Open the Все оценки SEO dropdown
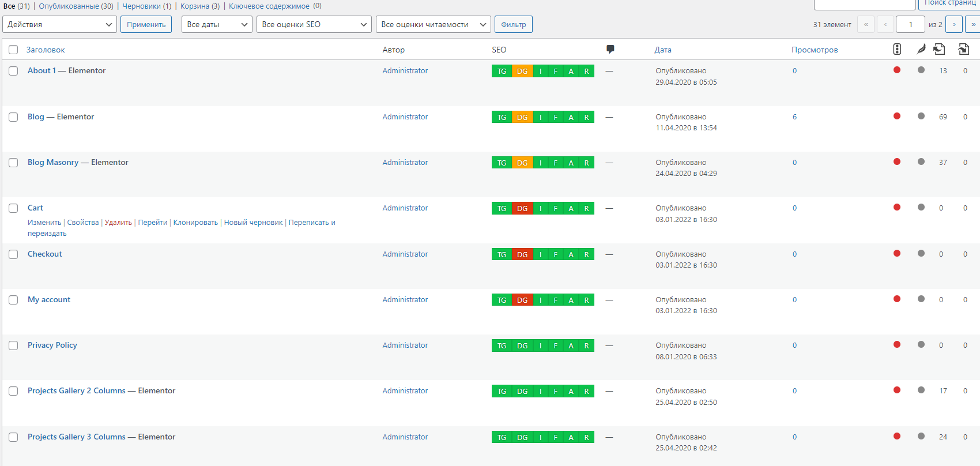Screen dimensions: 980x466 click(x=314, y=24)
